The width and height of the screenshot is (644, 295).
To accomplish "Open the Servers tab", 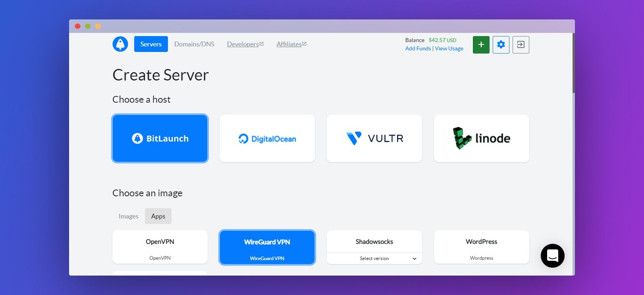I will point(151,44).
